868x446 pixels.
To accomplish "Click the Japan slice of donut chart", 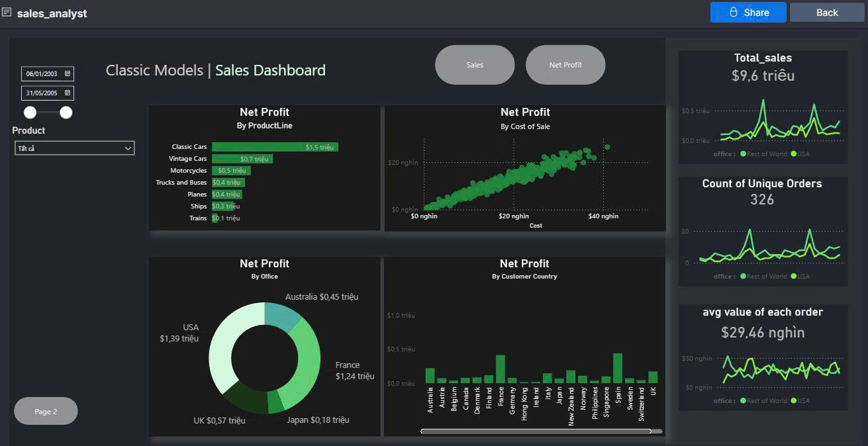I will (x=275, y=401).
